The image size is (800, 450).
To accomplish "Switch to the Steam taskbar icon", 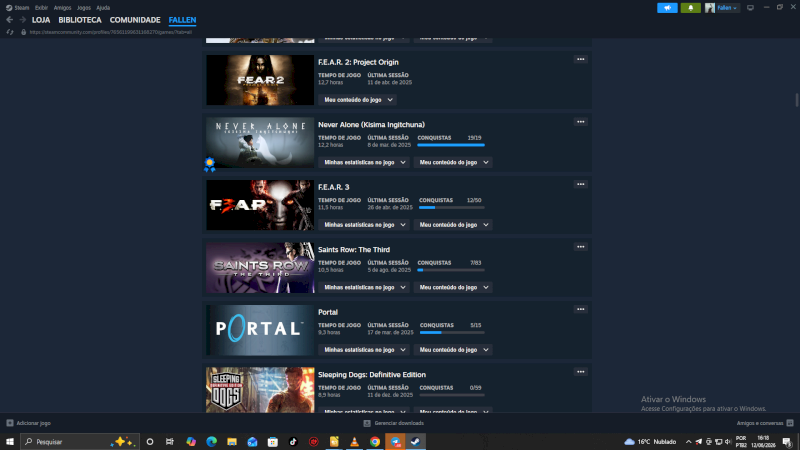I will (x=416, y=442).
